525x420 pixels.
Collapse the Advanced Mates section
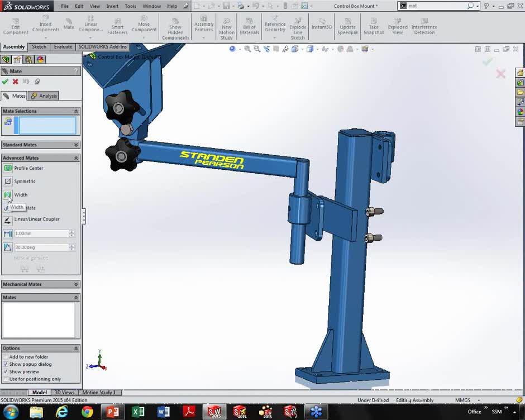coord(76,158)
